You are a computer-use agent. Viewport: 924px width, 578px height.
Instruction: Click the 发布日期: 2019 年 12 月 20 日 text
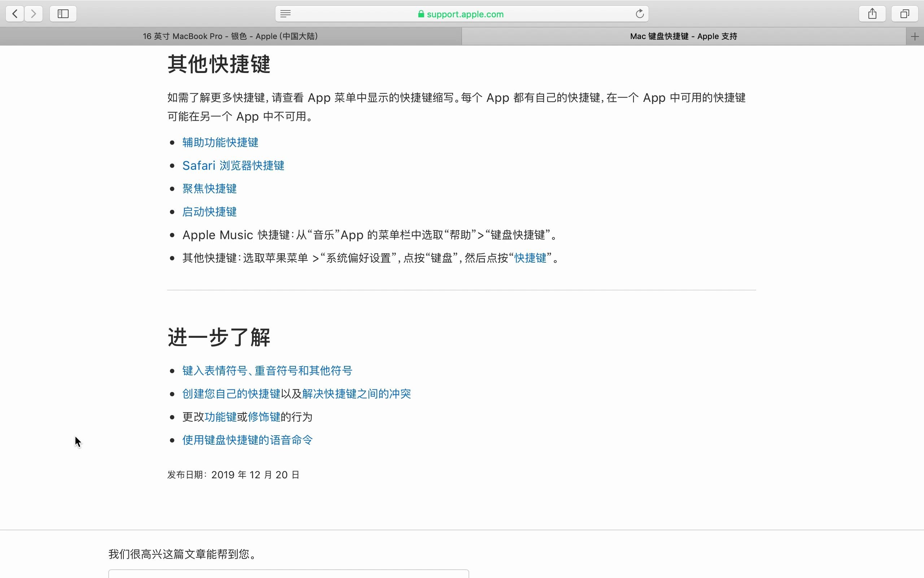tap(233, 475)
